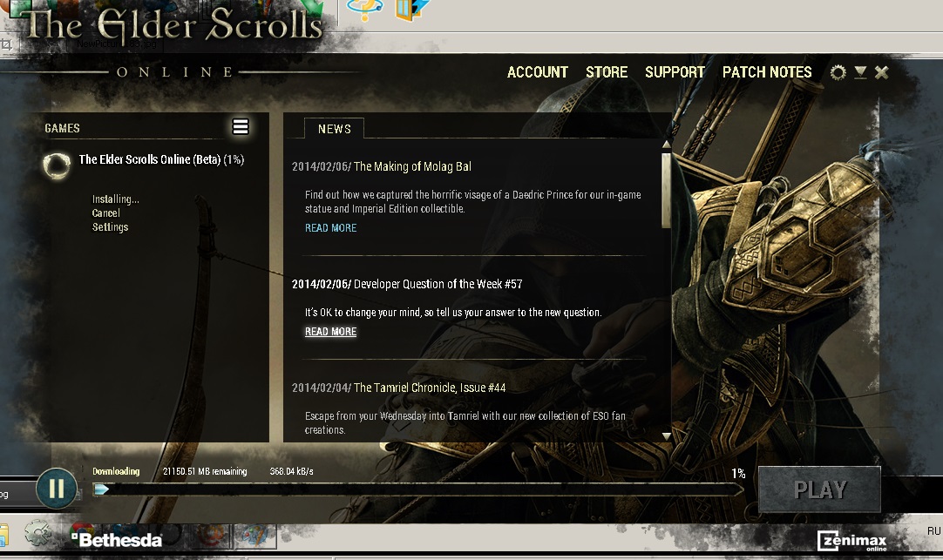The width and height of the screenshot is (943, 560).
Task: Click the RU language indicator in the tray
Action: pyautogui.click(x=933, y=531)
